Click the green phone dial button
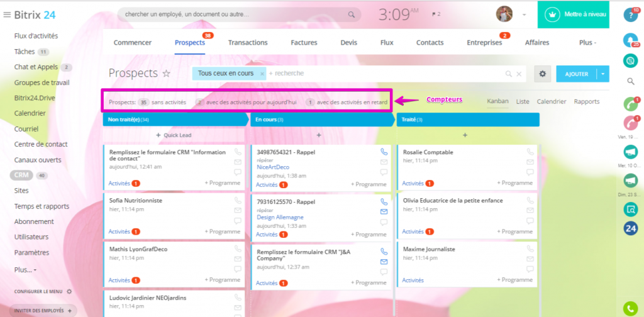The image size is (644, 317). click(x=630, y=308)
